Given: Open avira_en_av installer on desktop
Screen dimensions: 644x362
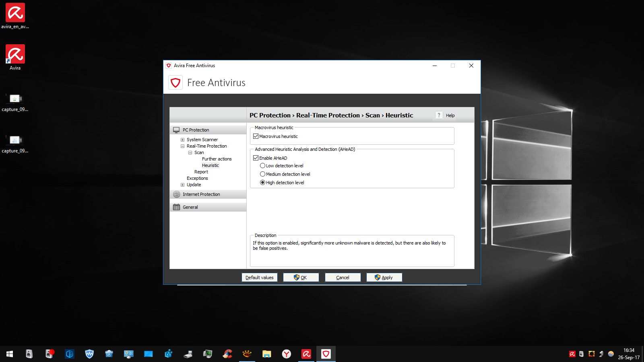Looking at the screenshot, I should (x=15, y=13).
